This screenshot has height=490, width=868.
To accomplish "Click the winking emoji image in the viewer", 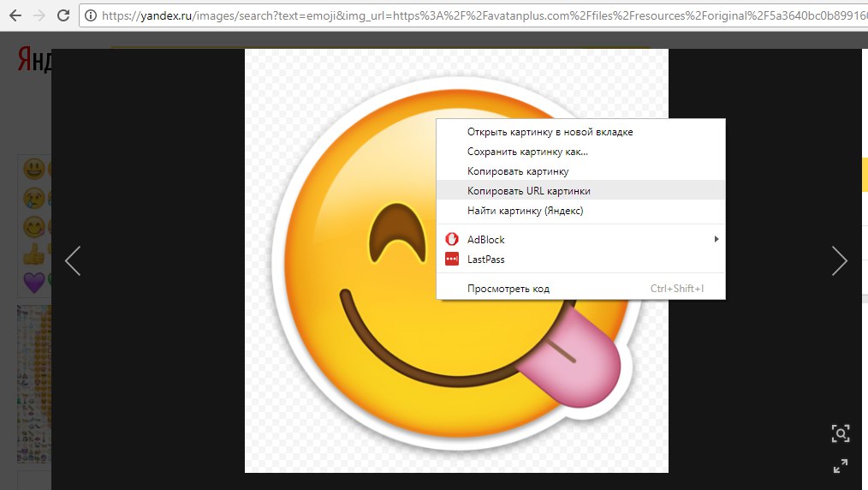I will 456,260.
